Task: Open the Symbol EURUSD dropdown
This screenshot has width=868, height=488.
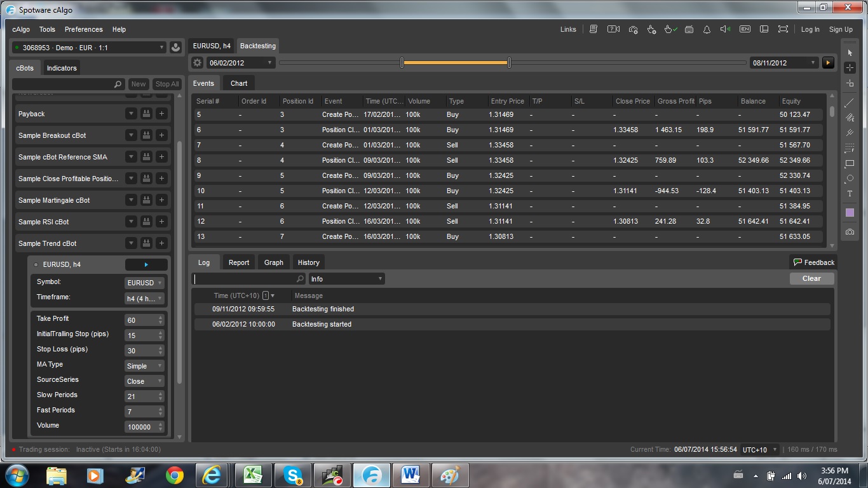Action: [144, 283]
